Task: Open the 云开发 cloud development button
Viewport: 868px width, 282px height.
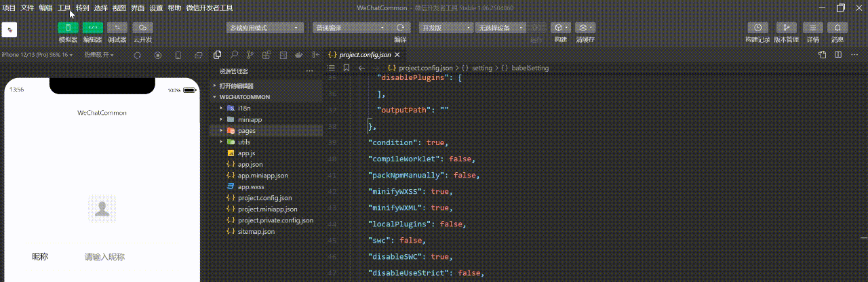Action: coord(142,28)
